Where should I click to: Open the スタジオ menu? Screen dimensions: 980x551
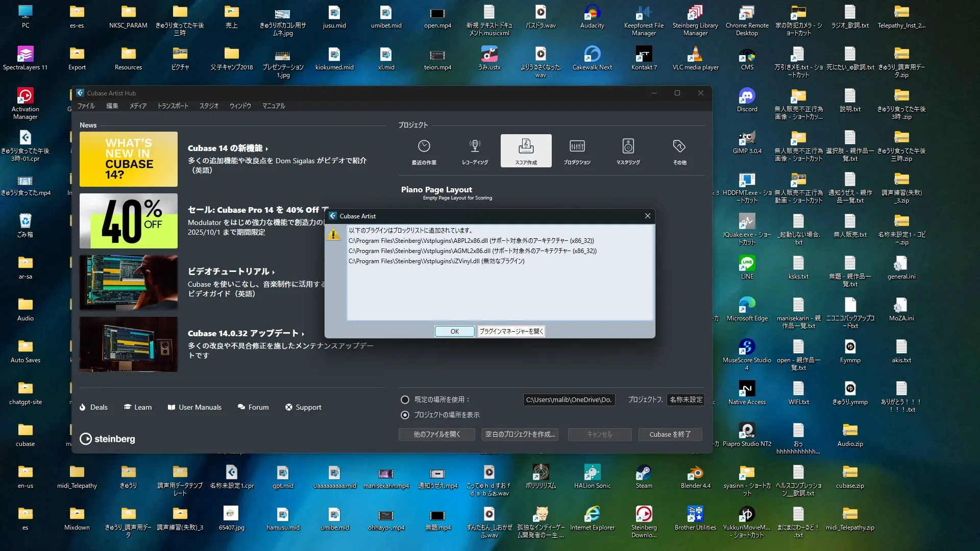(x=208, y=106)
